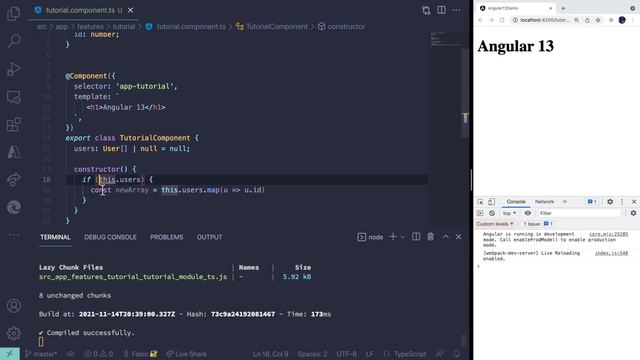Reload the localhost page in Chrome

[x=502, y=20]
